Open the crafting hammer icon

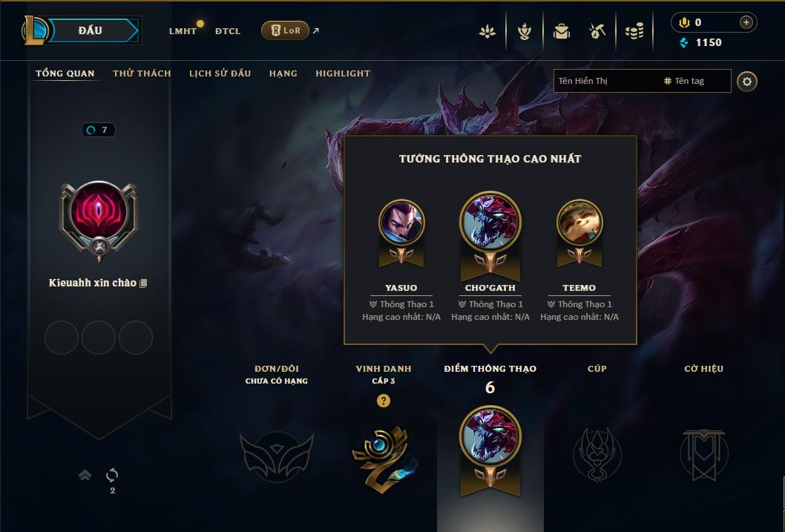[x=597, y=31]
